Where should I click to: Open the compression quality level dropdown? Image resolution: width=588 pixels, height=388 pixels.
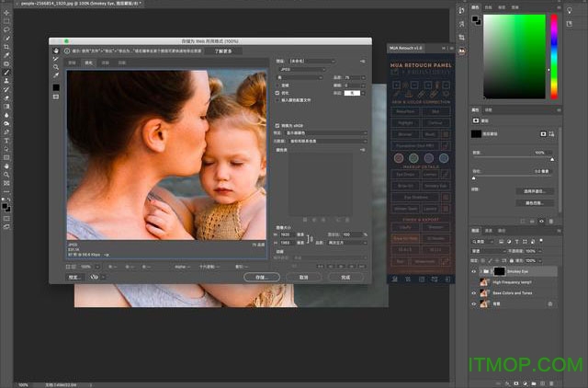click(x=300, y=77)
